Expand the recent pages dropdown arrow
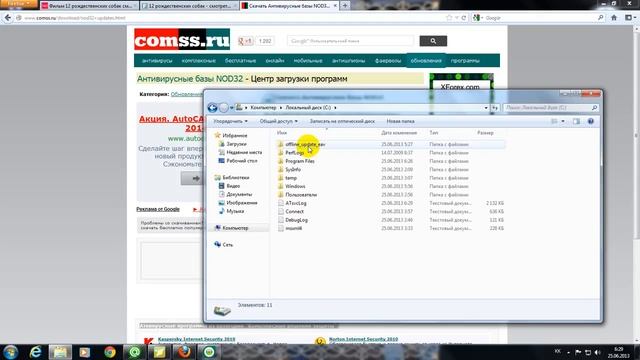Viewport: 640px width, 360px height. (x=231, y=108)
